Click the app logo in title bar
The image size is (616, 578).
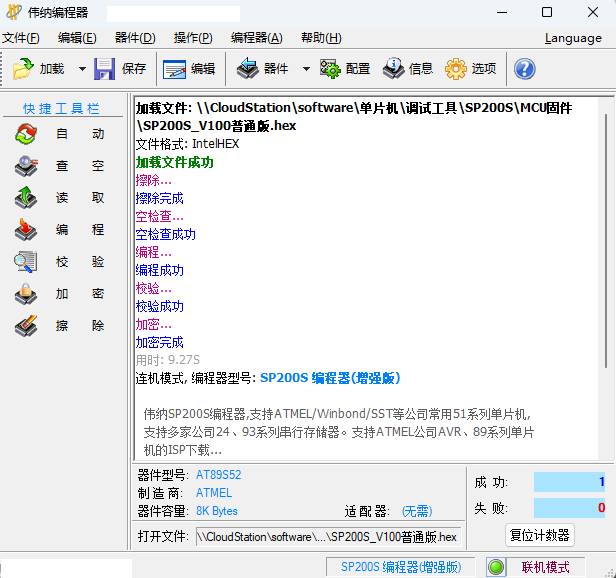tap(14, 12)
